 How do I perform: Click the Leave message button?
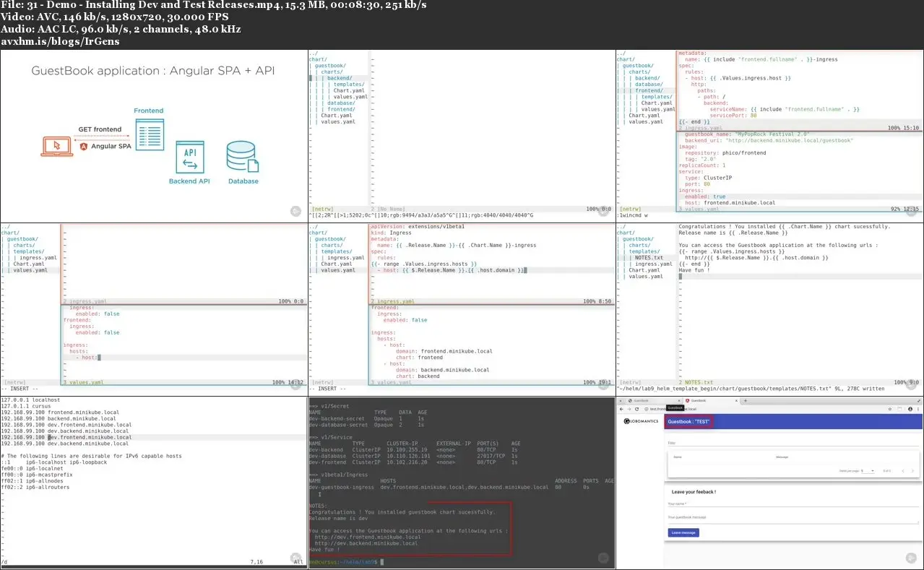[683, 533]
